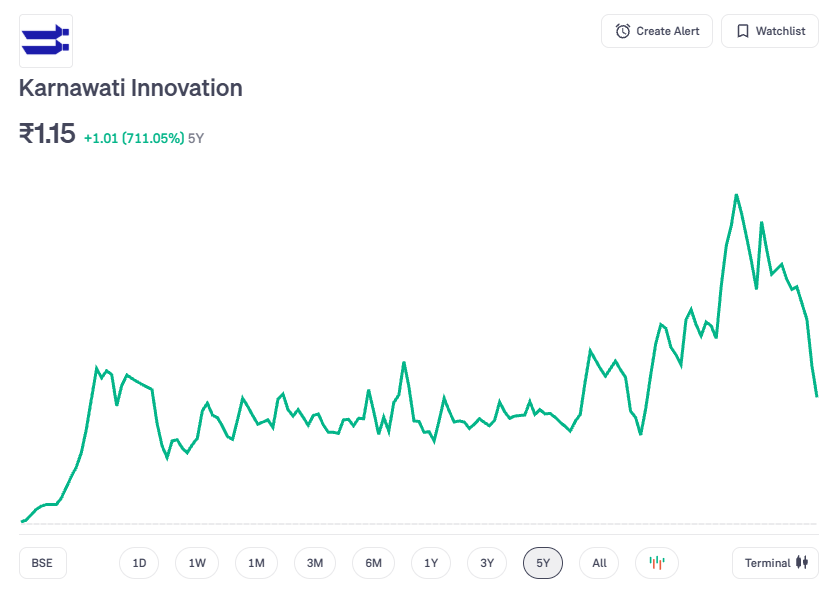The width and height of the screenshot is (834, 594).
Task: Click the peak of the price line
Action: [736, 195]
